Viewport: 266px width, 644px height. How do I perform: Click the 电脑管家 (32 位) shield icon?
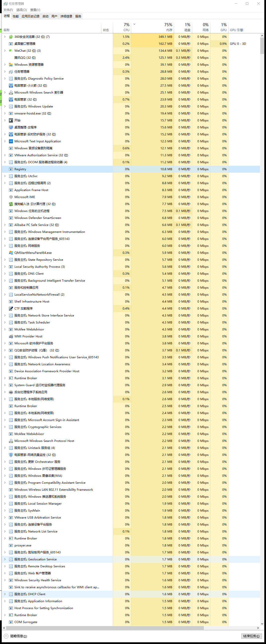pos(11,100)
